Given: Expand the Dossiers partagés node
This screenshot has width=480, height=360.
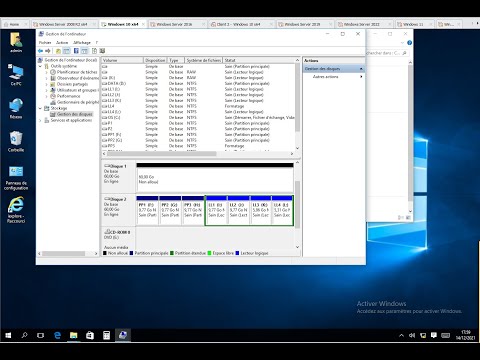Looking at the screenshot, I should click(46, 84).
